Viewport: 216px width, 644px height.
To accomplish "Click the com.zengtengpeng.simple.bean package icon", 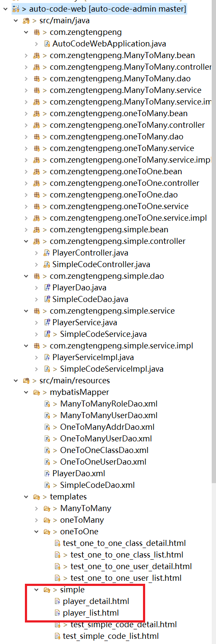I will click(37, 230).
